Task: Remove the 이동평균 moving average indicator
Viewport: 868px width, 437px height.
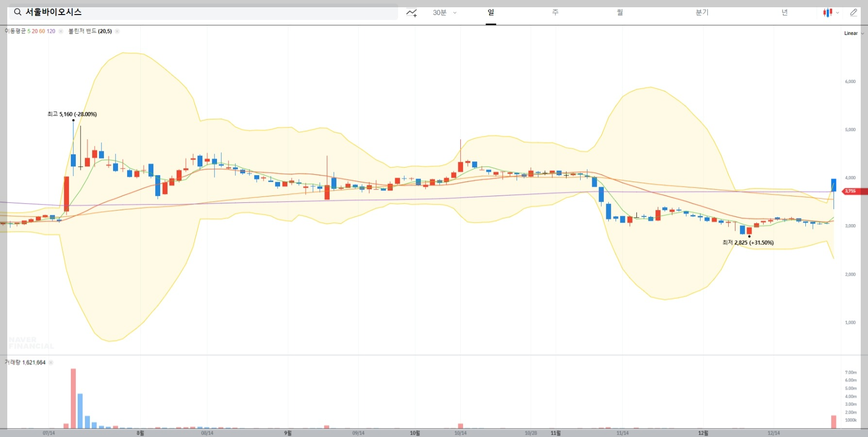Action: tap(61, 31)
